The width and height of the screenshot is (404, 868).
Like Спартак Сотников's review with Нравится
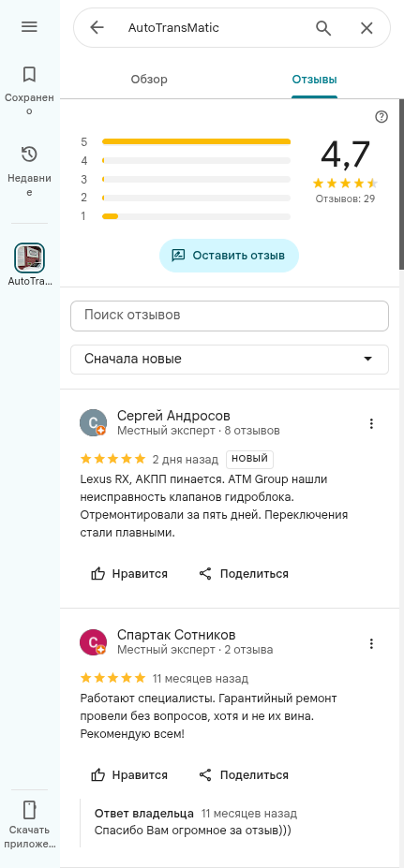click(129, 775)
